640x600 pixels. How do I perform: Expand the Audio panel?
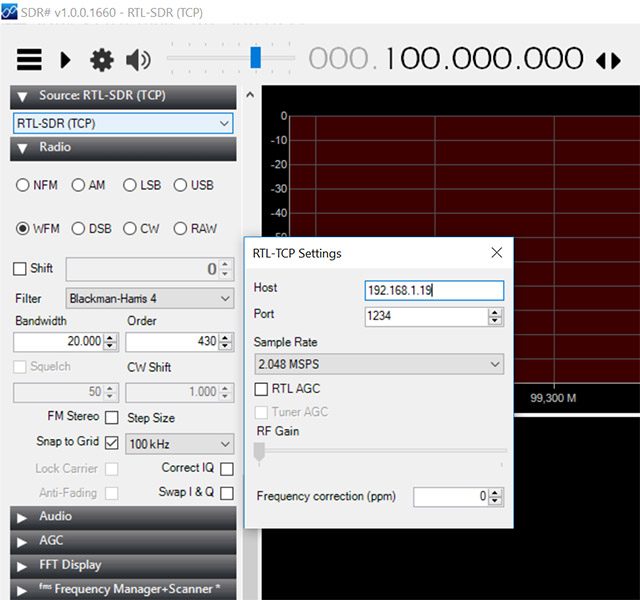tap(123, 517)
